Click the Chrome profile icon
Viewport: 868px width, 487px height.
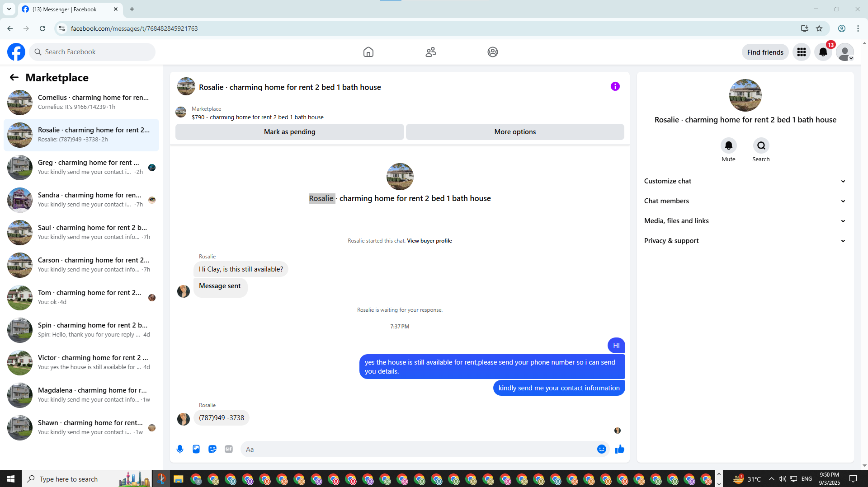pyautogui.click(x=842, y=28)
